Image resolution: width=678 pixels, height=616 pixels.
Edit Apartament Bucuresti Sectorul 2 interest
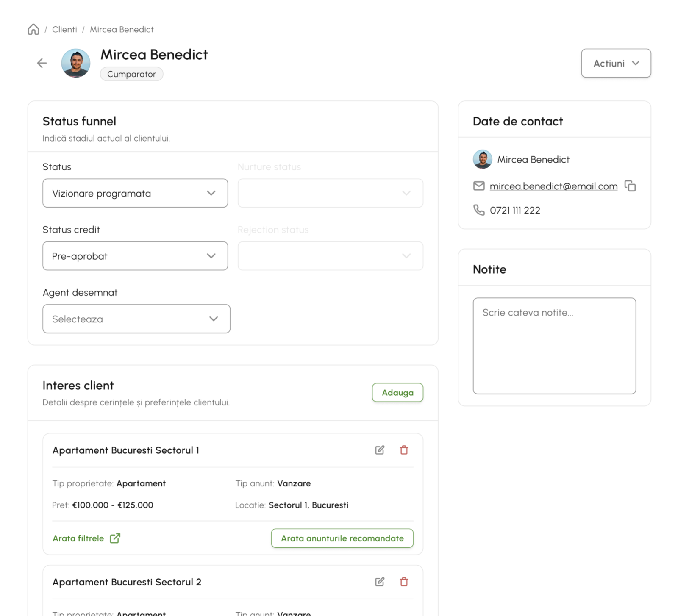click(x=380, y=582)
